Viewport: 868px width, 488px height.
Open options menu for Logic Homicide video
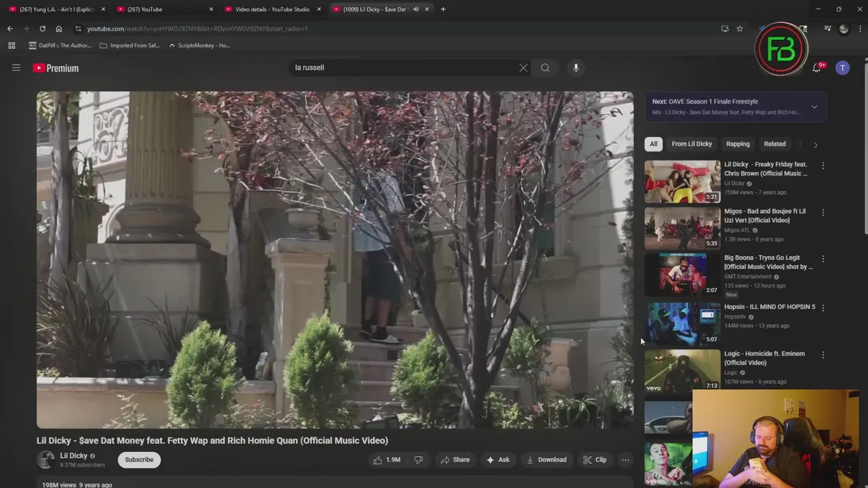(823, 354)
